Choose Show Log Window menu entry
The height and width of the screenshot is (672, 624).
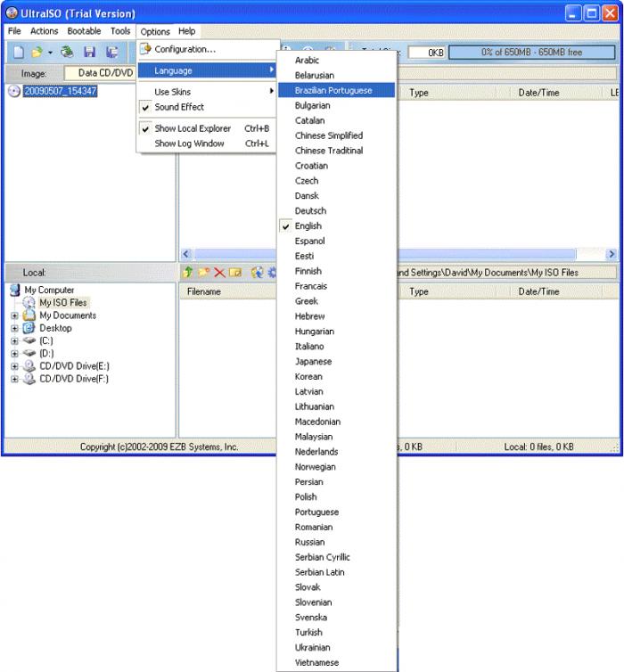coord(206,143)
